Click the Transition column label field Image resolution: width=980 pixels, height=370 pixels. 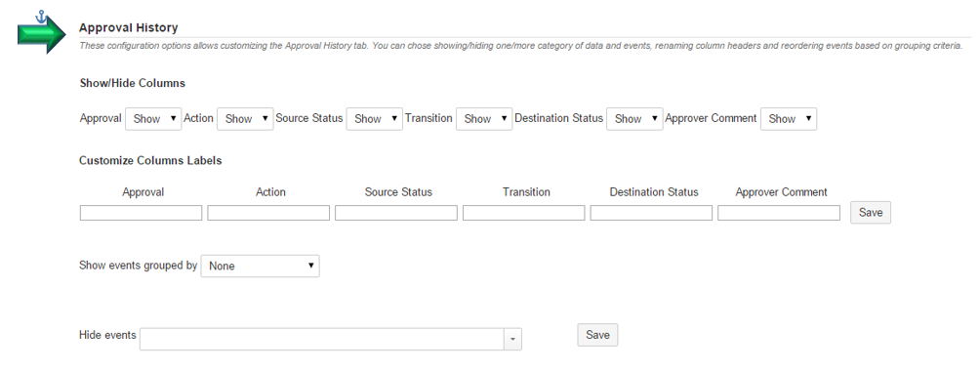tap(524, 213)
